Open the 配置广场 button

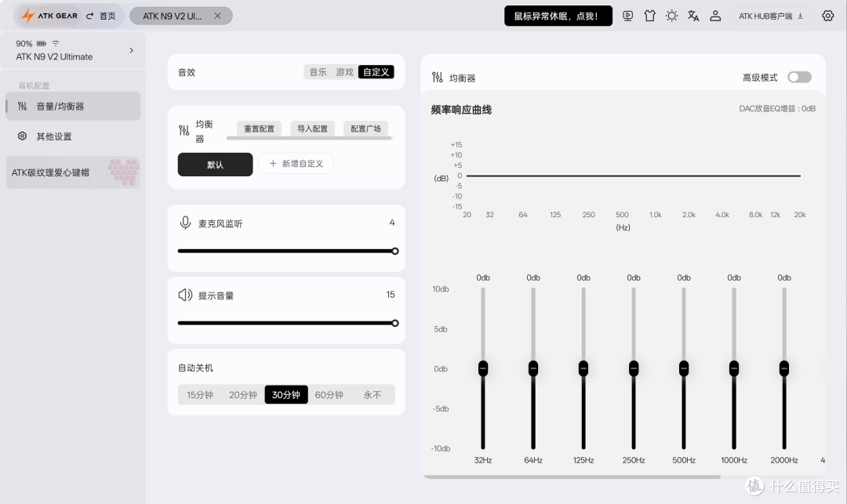tap(365, 129)
